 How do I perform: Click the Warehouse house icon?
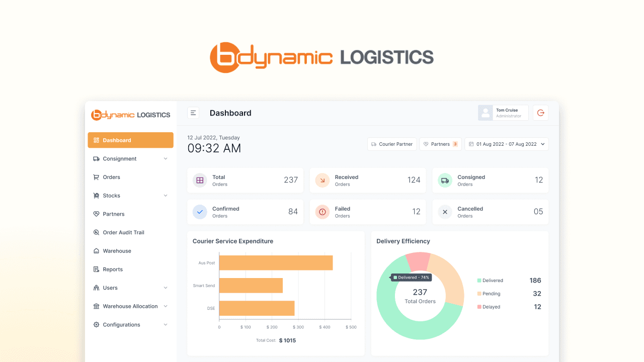click(96, 251)
